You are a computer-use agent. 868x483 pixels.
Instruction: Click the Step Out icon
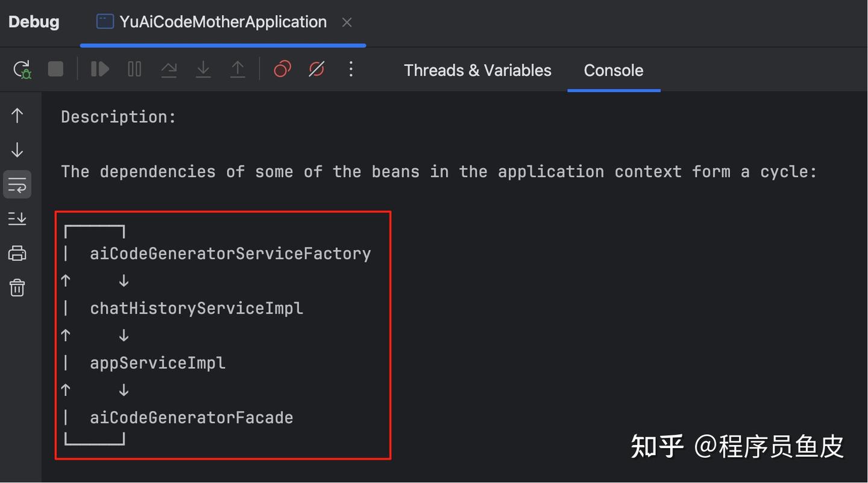tap(238, 70)
